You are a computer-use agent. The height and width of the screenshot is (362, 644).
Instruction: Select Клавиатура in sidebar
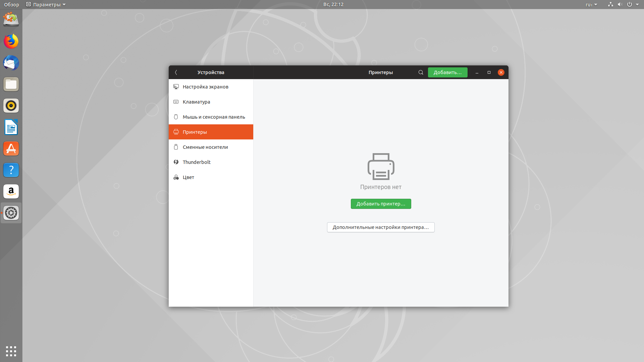197,102
